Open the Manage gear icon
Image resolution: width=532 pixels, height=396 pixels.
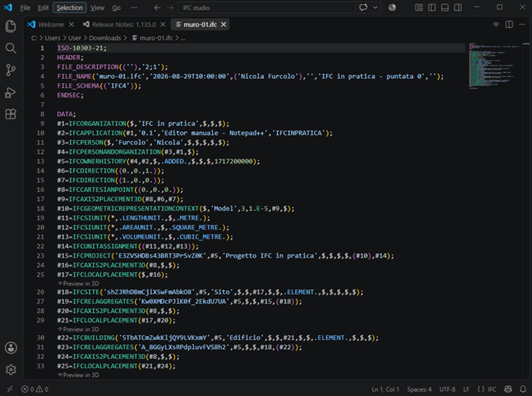coord(11,369)
